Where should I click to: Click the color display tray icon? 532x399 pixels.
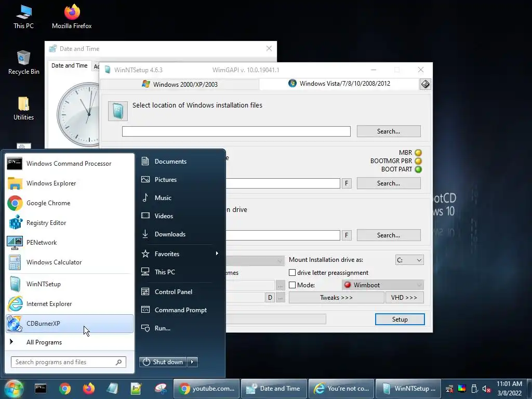[462, 389]
